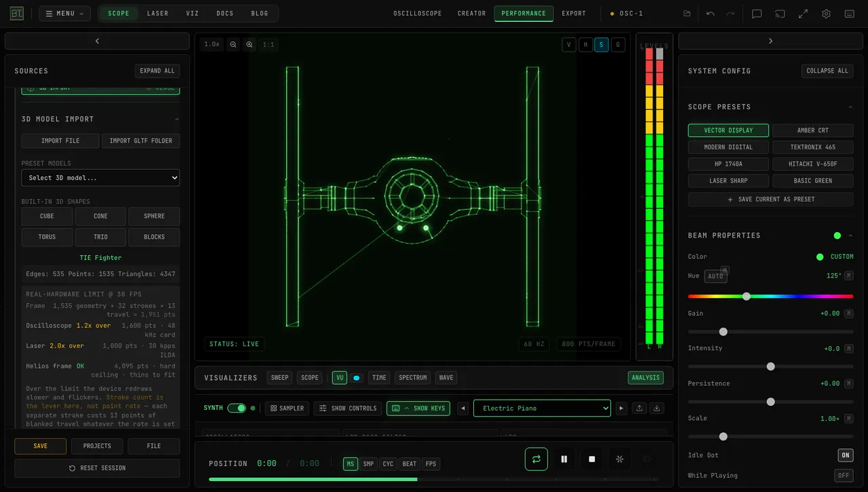Click the M button beside Gain
Image resolution: width=868 pixels, height=492 pixels.
pos(848,314)
